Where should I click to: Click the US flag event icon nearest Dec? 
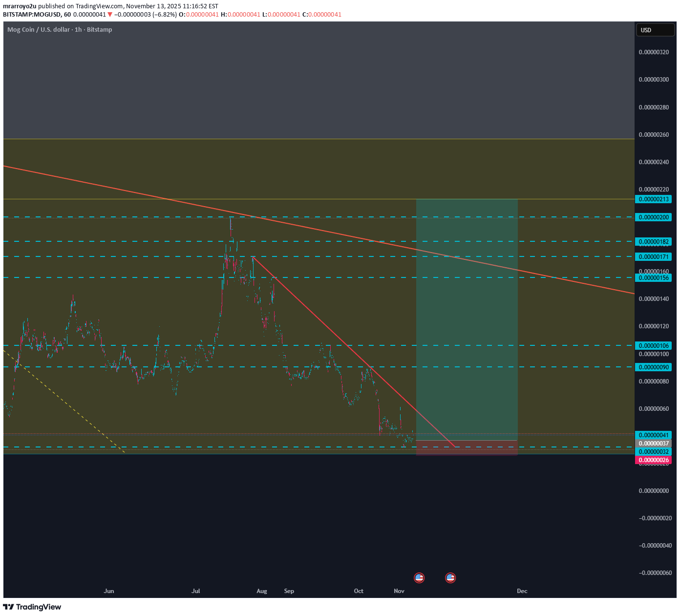click(x=450, y=578)
